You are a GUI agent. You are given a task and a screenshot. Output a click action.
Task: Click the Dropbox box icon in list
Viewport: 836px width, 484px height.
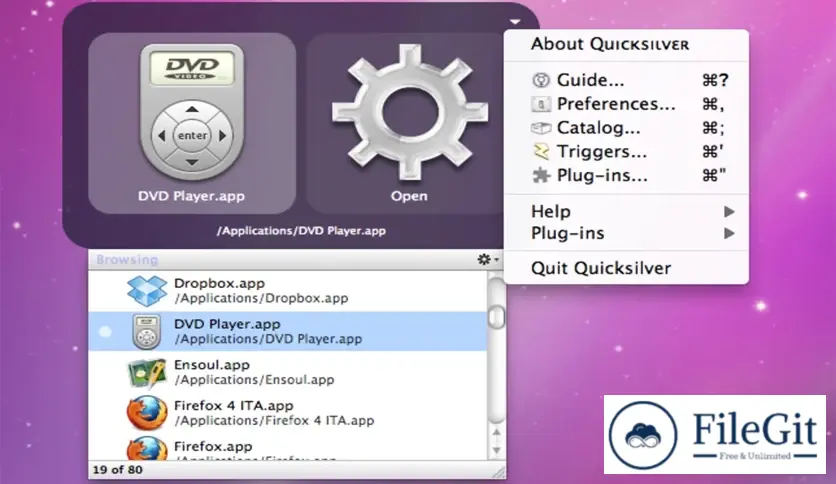coord(147,291)
